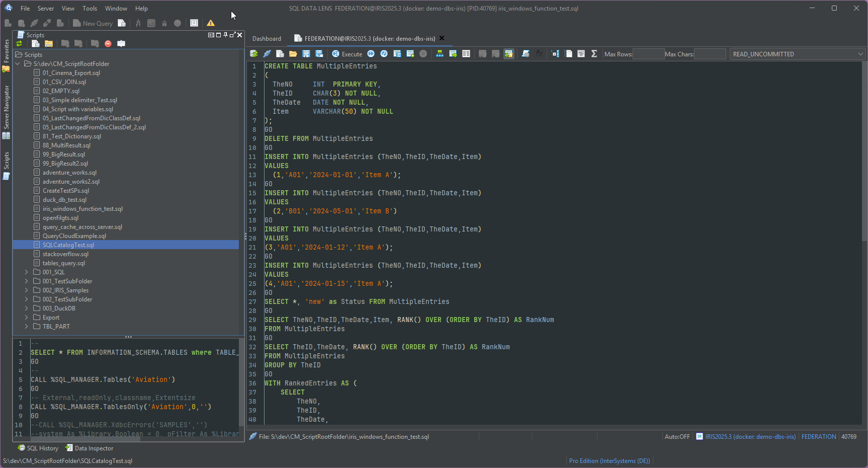Screen dimensions: 868x468
Task: Open the READ_UNCOMMITTED isolation dropdown
Action: tap(797, 54)
